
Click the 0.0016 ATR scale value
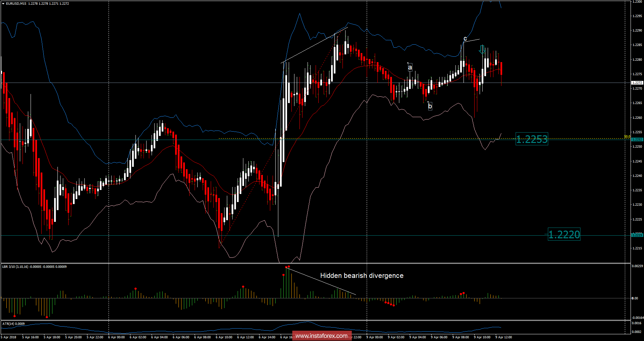(636, 323)
